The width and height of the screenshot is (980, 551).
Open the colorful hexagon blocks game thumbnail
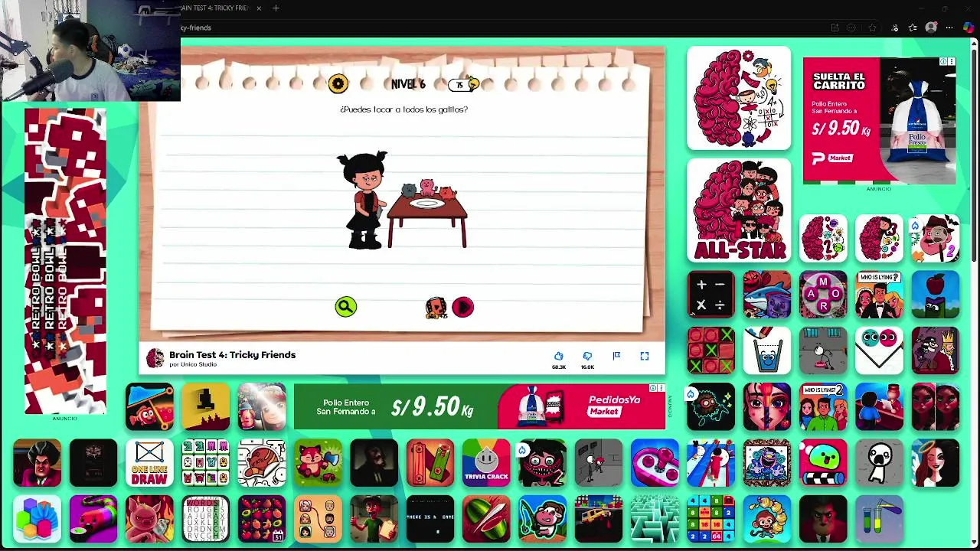point(37,518)
